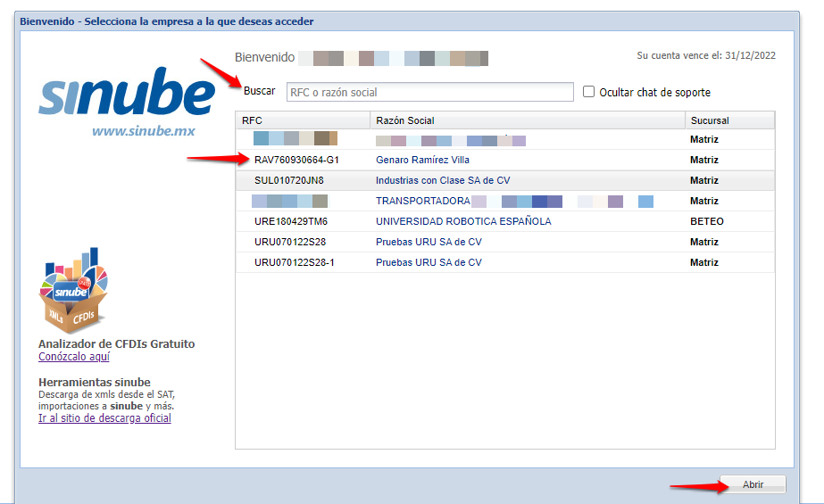Click the BETEO sucursal cell
Viewport: 824px width, 504px height.
coord(706,221)
